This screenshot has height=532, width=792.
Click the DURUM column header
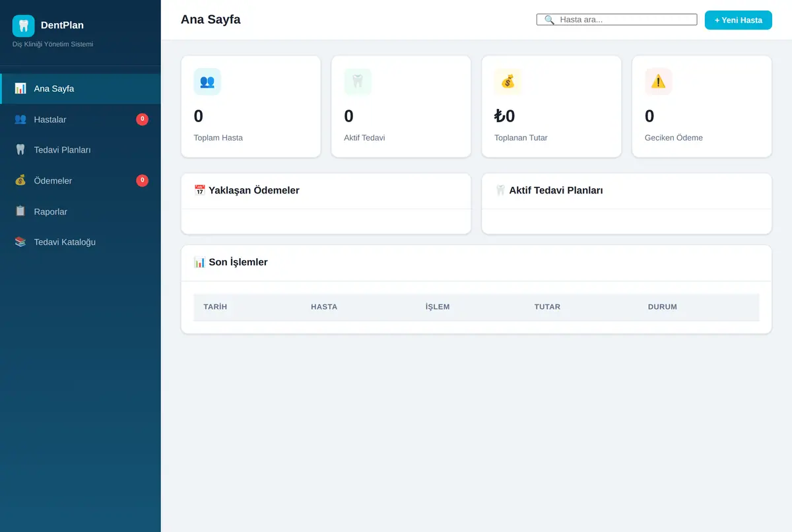[x=663, y=307]
